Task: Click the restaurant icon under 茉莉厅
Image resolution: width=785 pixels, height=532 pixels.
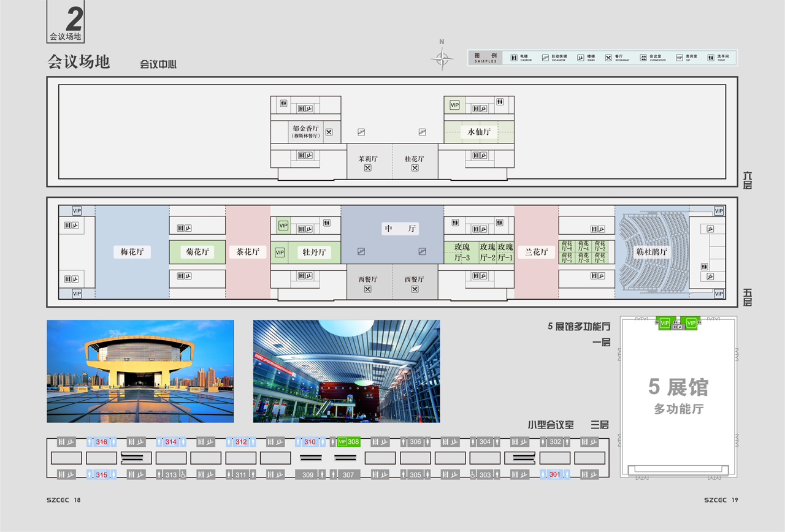Action: (x=368, y=168)
